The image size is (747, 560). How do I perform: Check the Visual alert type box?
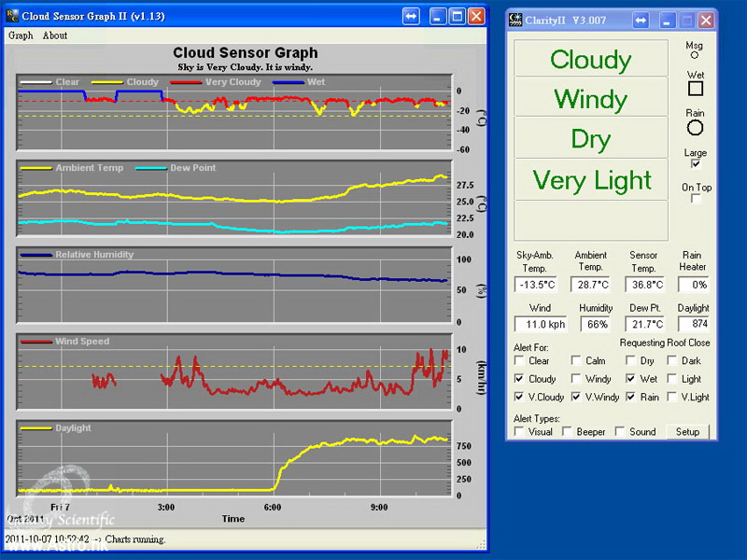(x=519, y=432)
